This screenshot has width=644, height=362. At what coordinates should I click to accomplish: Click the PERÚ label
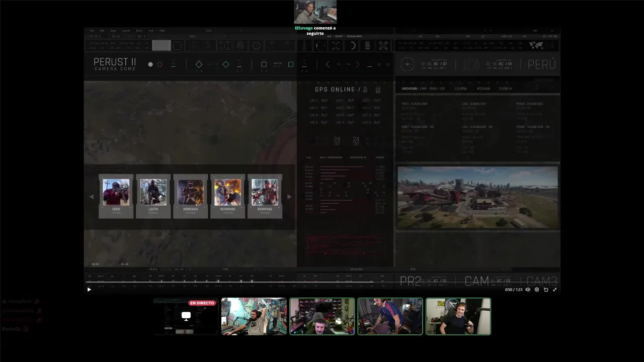pyautogui.click(x=542, y=64)
